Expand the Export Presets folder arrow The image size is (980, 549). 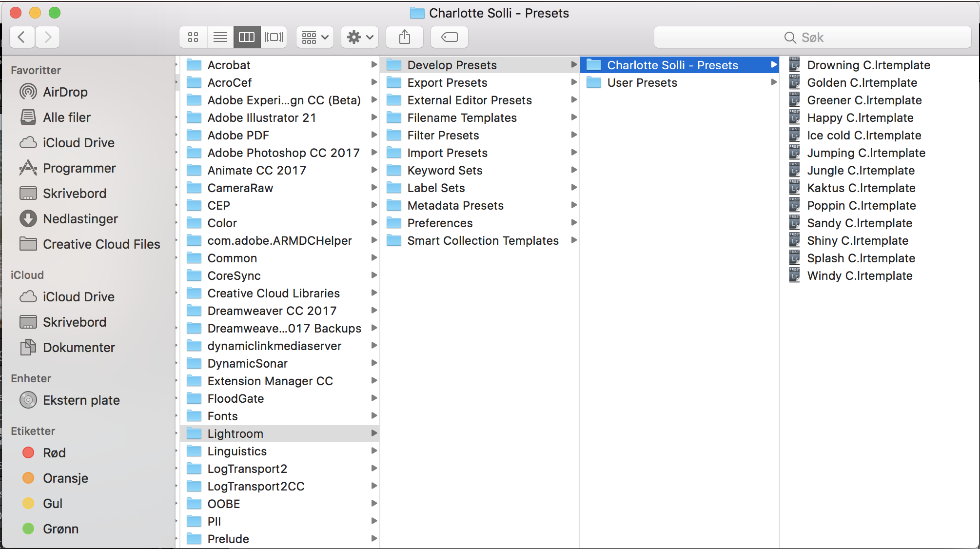[x=574, y=82]
